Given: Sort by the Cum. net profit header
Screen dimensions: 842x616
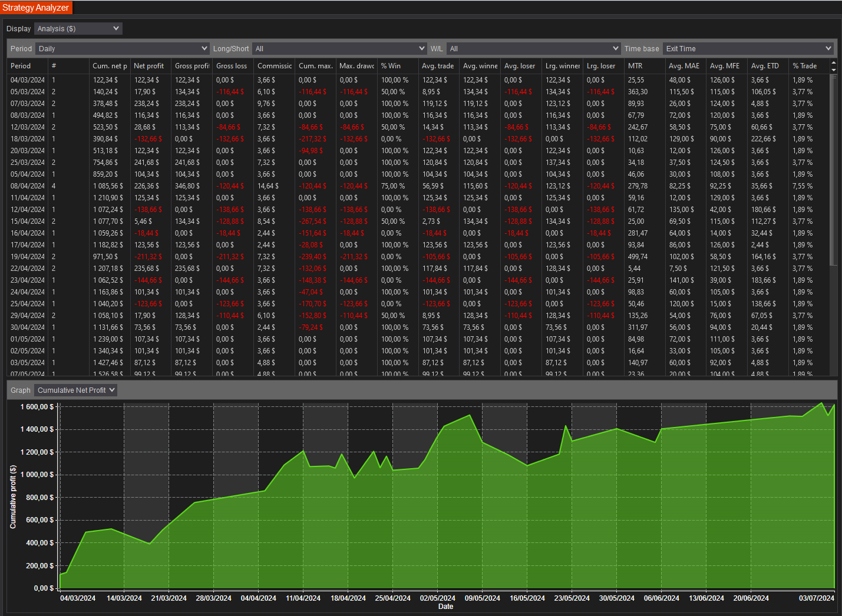Looking at the screenshot, I should coord(109,66).
